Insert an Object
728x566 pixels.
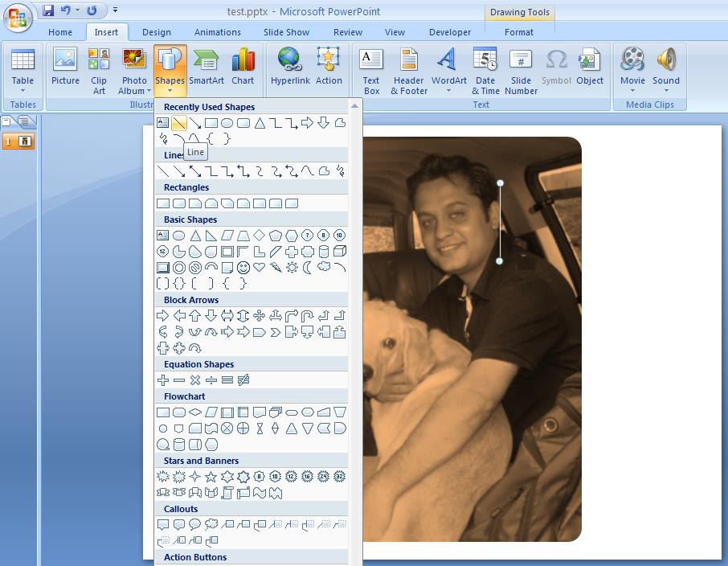[590, 70]
